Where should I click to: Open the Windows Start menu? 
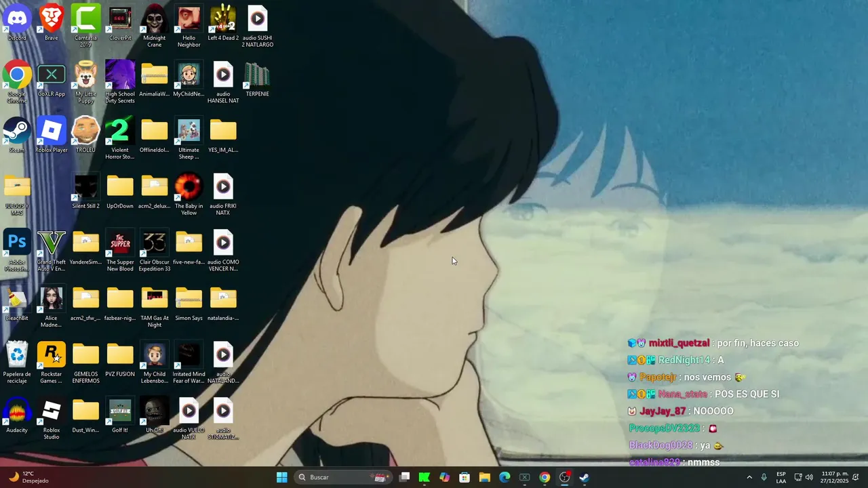coord(282,477)
